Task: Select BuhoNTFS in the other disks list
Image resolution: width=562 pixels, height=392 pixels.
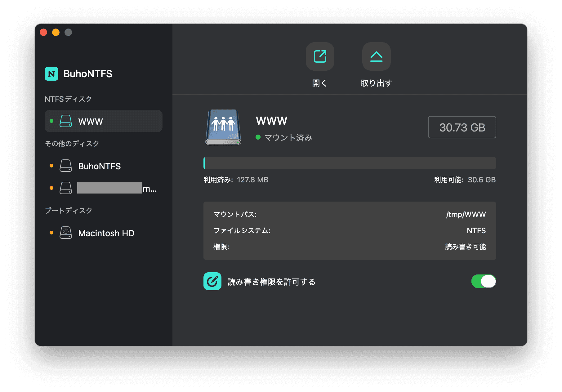Action: pos(104,166)
